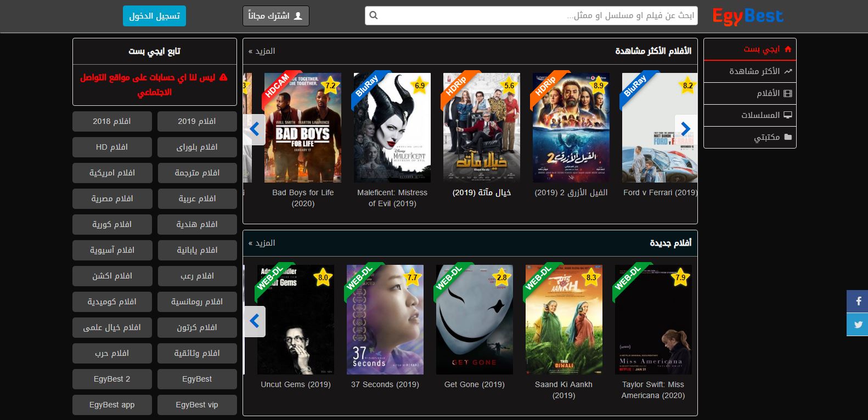The height and width of the screenshot is (420, 868).
Task: Open Uncut Gems poster
Action: (x=296, y=320)
